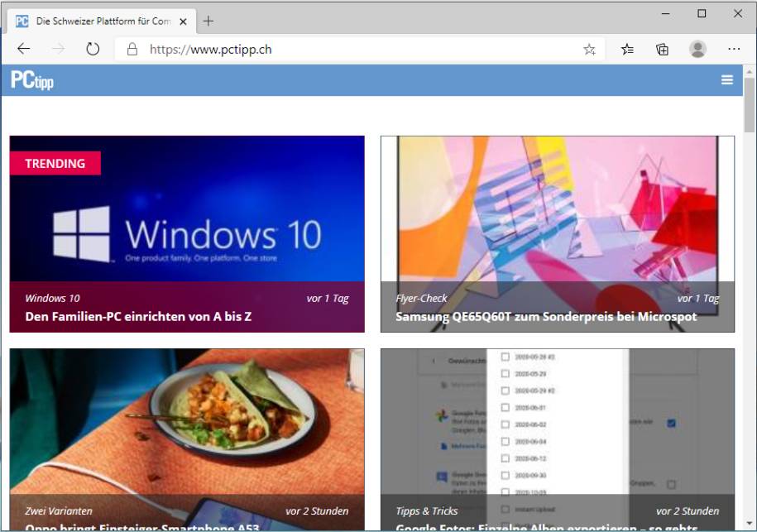Click the address bar with www.pctipp.ch
This screenshot has height=532, width=757.
[360, 50]
